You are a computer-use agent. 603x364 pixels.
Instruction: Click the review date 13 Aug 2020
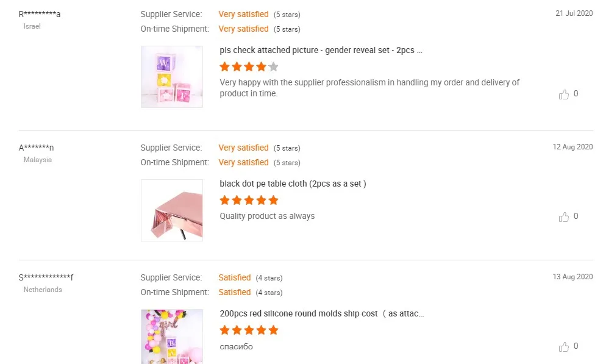[x=573, y=277]
